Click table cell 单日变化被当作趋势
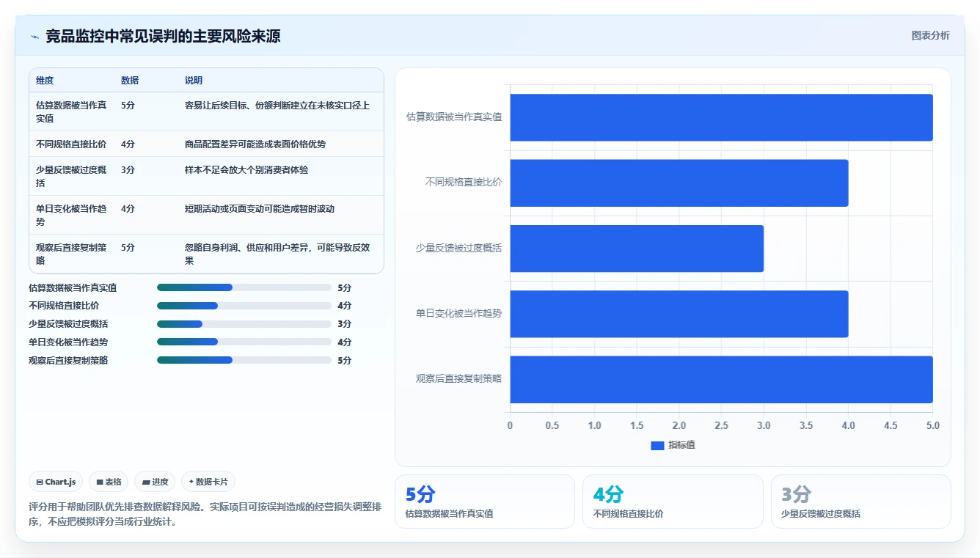Image resolution: width=980 pixels, height=558 pixels. click(x=72, y=215)
